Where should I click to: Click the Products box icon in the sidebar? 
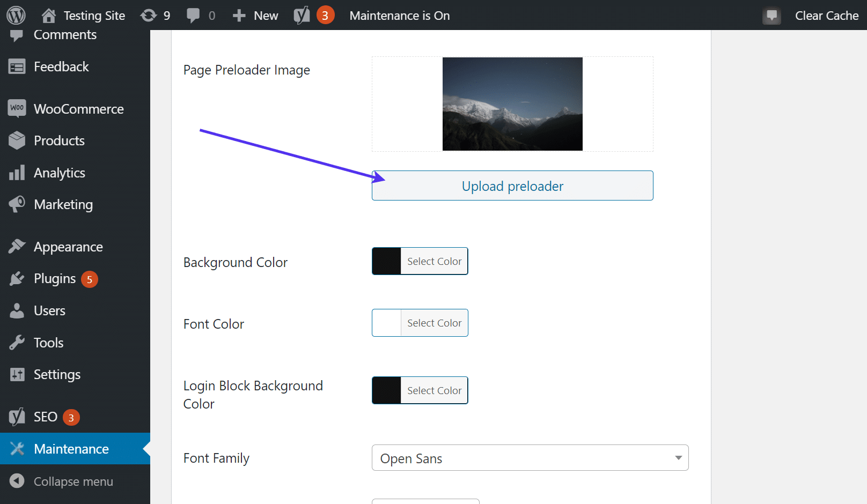coord(17,140)
